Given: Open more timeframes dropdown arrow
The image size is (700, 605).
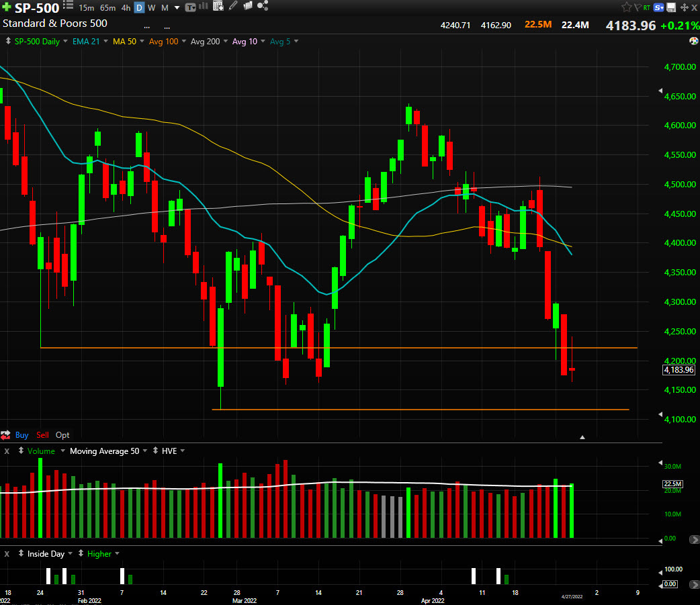Looking at the screenshot, I should 177,7.
